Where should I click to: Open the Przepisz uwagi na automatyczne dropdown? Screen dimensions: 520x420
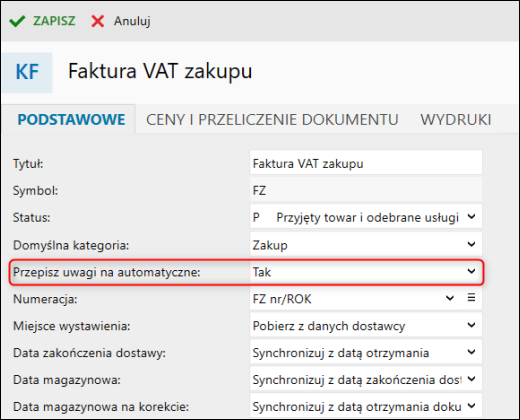click(x=471, y=271)
